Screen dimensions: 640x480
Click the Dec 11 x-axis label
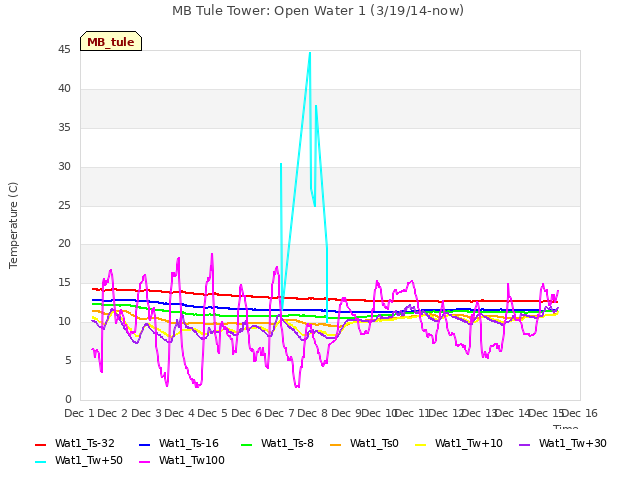click(413, 413)
